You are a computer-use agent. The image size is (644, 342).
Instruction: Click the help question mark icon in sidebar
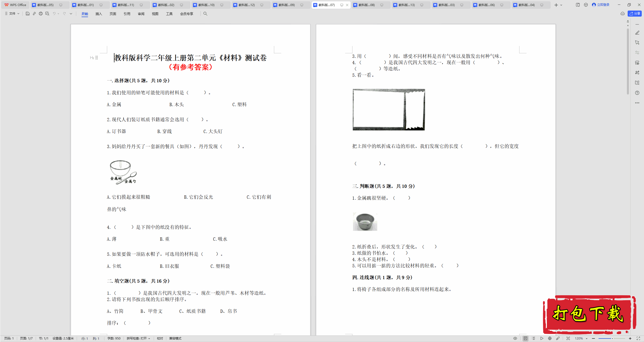click(x=637, y=93)
